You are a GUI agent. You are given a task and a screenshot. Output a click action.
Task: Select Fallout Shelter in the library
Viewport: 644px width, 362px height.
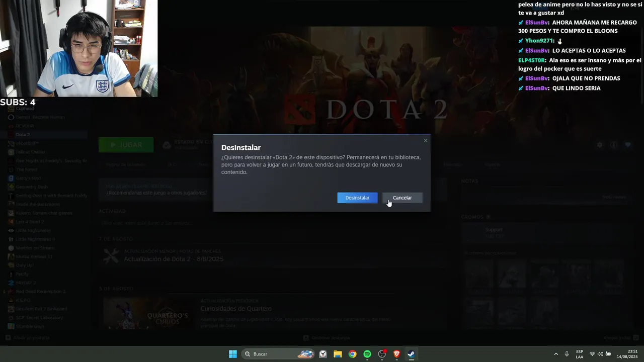click(x=31, y=152)
